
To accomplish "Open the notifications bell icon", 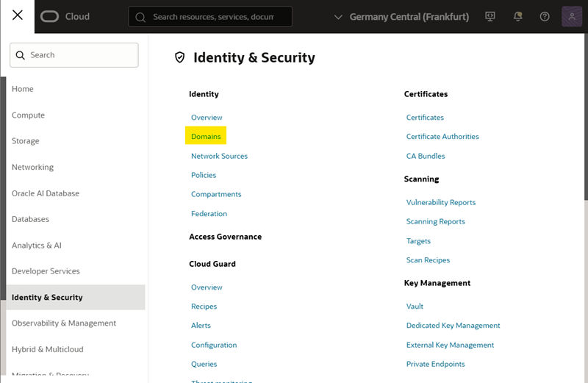I will point(518,16).
